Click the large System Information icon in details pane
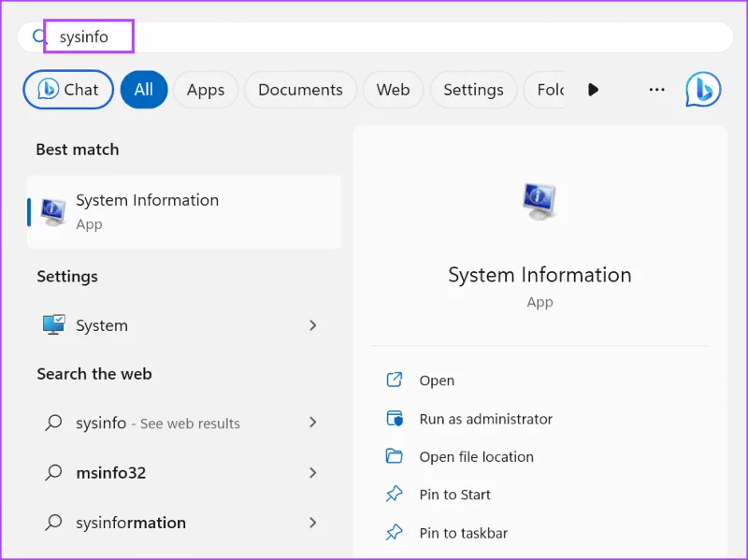 (x=539, y=201)
